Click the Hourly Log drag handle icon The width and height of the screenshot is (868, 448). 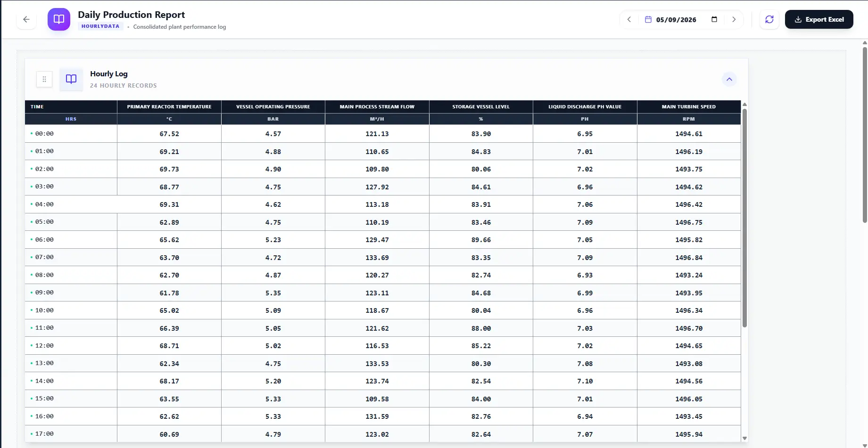pyautogui.click(x=44, y=79)
